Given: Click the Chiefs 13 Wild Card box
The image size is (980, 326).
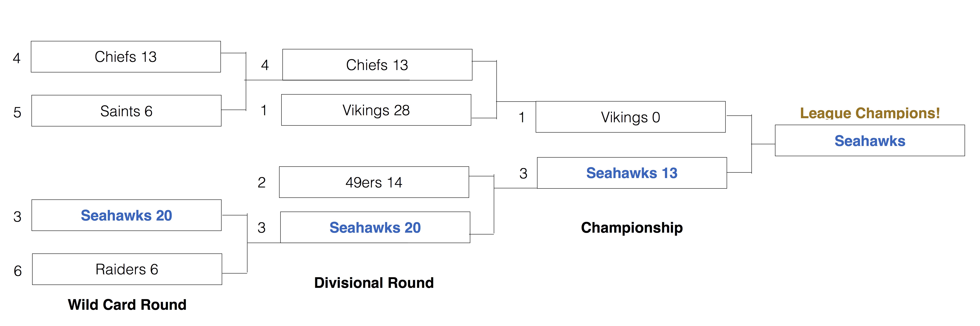Looking at the screenshot, I should click(126, 57).
